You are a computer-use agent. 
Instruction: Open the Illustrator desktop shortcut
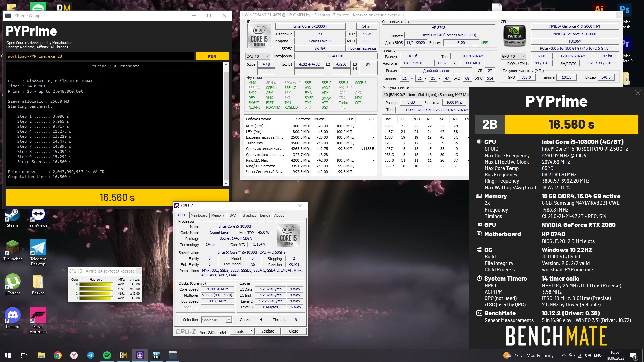[599, 9]
